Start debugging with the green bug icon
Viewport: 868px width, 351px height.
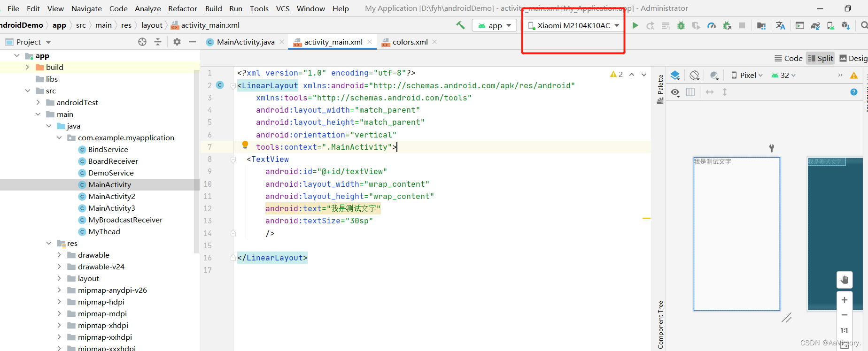click(681, 26)
